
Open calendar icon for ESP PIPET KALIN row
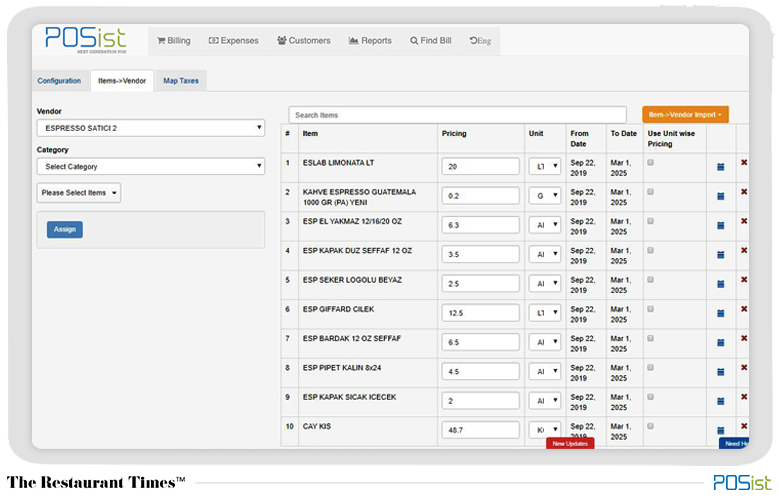(720, 372)
